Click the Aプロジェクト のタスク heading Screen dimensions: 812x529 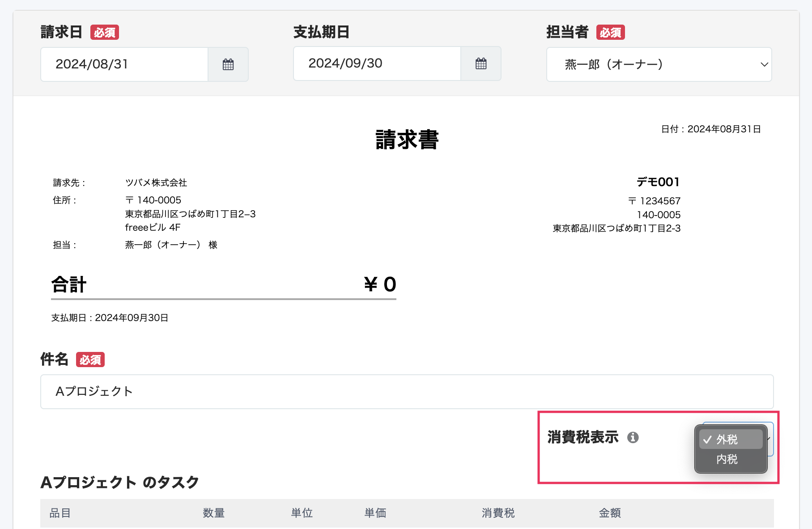point(119,482)
